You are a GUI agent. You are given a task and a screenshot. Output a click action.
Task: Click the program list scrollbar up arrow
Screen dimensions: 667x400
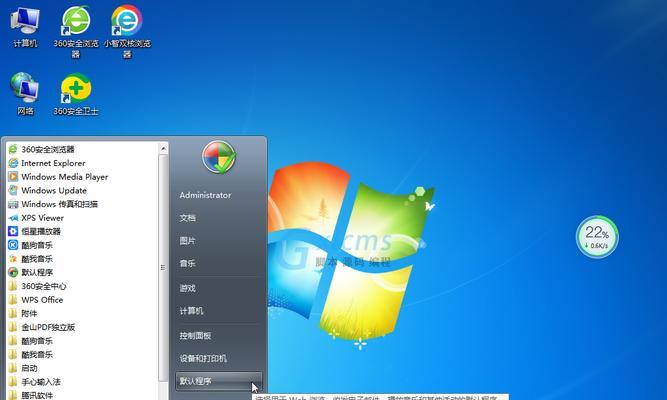pos(163,149)
